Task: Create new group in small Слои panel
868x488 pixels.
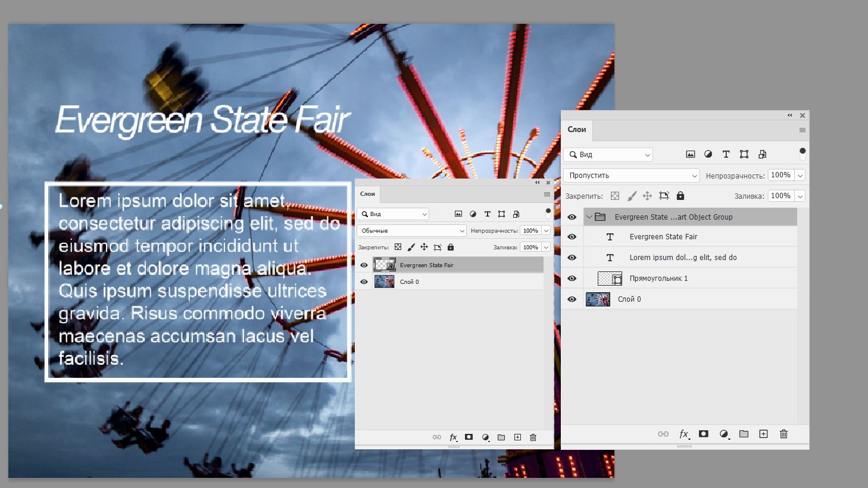Action: [x=501, y=437]
